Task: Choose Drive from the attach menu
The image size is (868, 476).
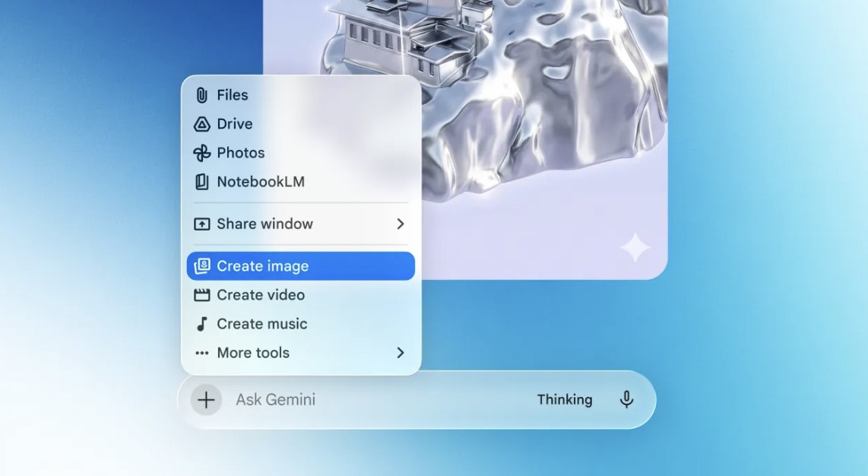Action: 300,124
